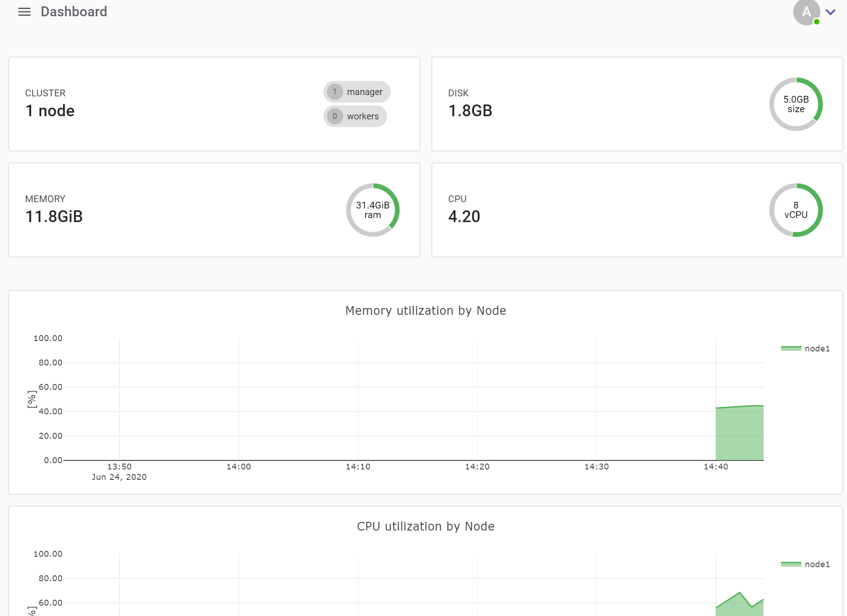Click the 31.4GiB ram gauge
Screen dimensions: 847x616
tap(373, 210)
